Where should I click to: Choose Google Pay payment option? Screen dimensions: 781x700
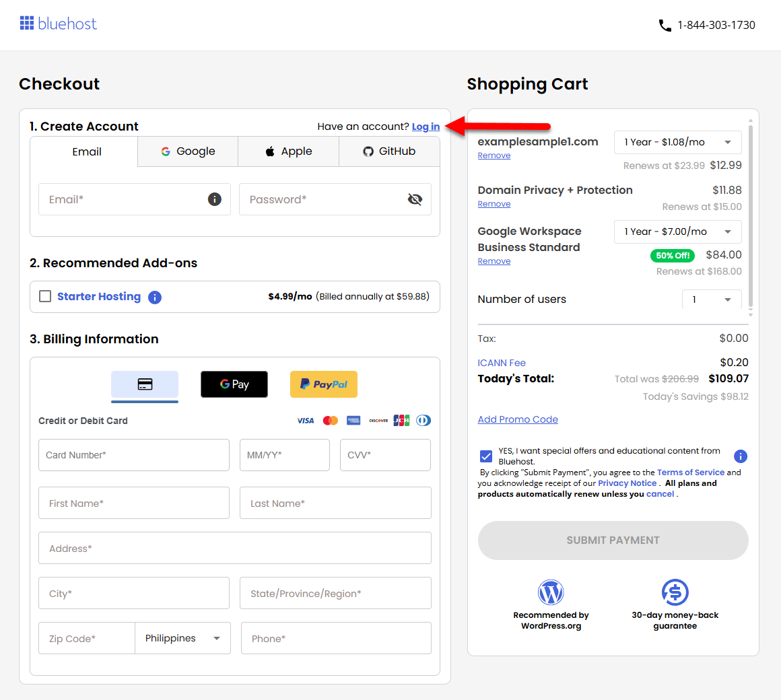(234, 384)
